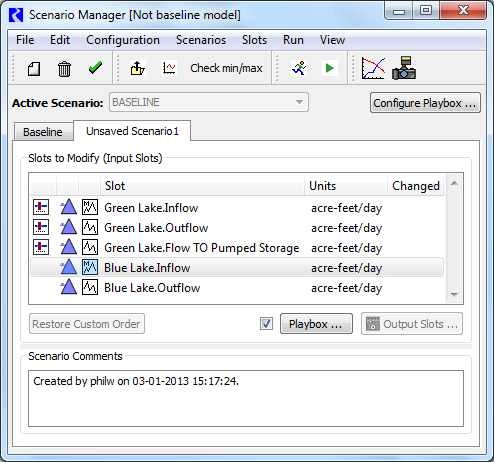Click into the Scenario Comments text box
Screen dimensions: 494x462
pos(246,398)
